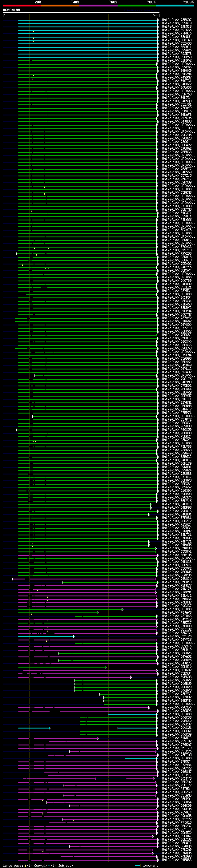197x868 pixels.
Task: Select hit label UniRef100_Q4QDB1
Action: point(177,514)
